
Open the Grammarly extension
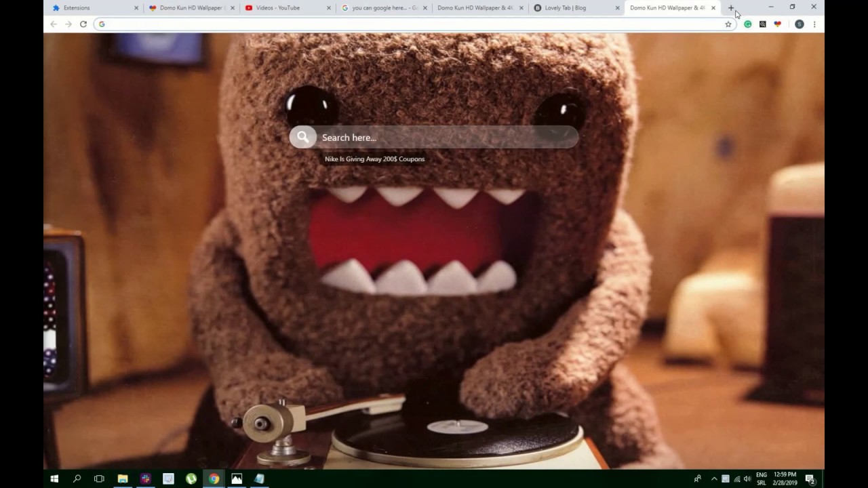(x=747, y=24)
